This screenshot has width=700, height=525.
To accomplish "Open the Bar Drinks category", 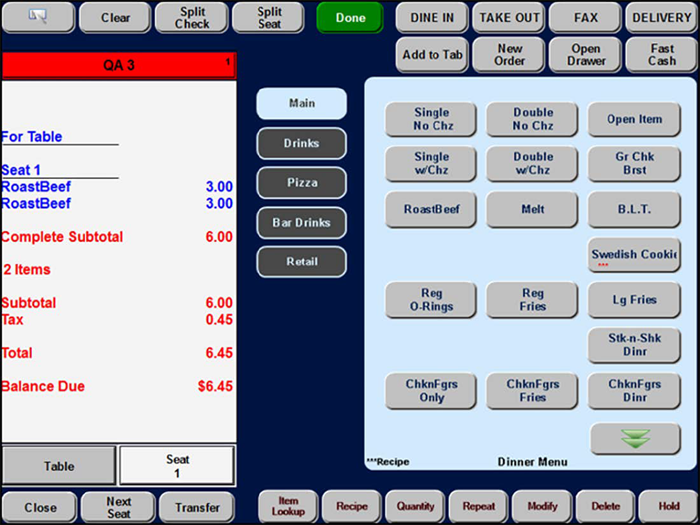I will pos(301,222).
